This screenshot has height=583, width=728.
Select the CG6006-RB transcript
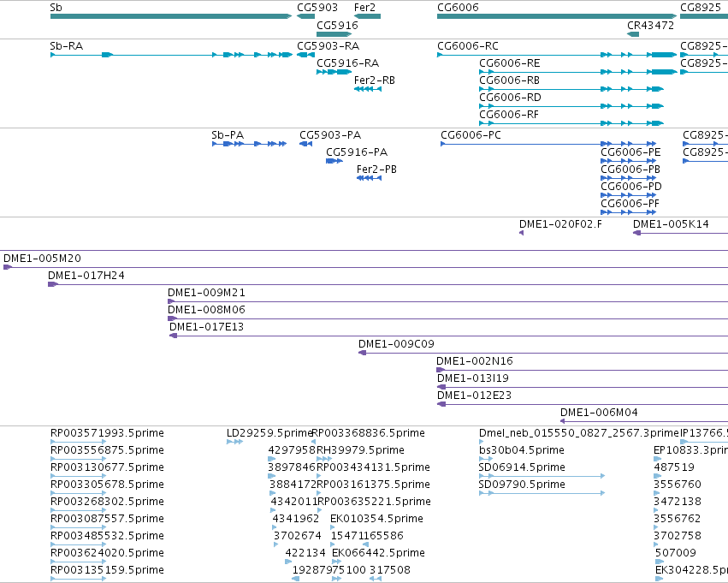(x=571, y=89)
